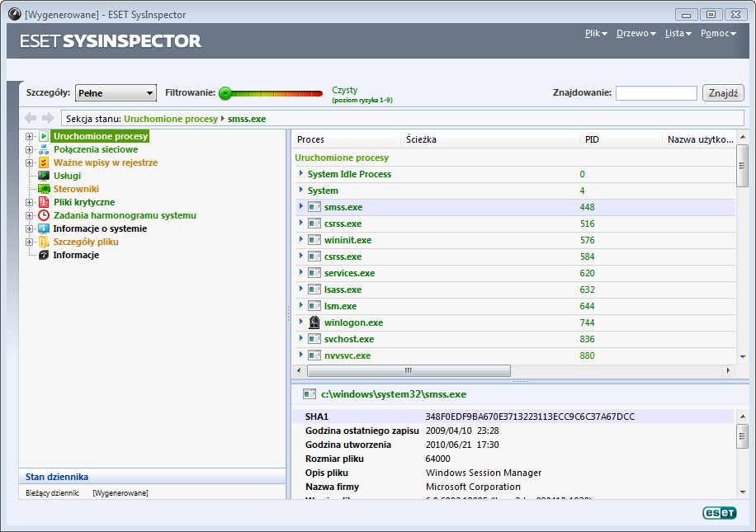756x532 pixels.
Task: Click the first csrss.exe icon, PID 516
Action: point(314,224)
